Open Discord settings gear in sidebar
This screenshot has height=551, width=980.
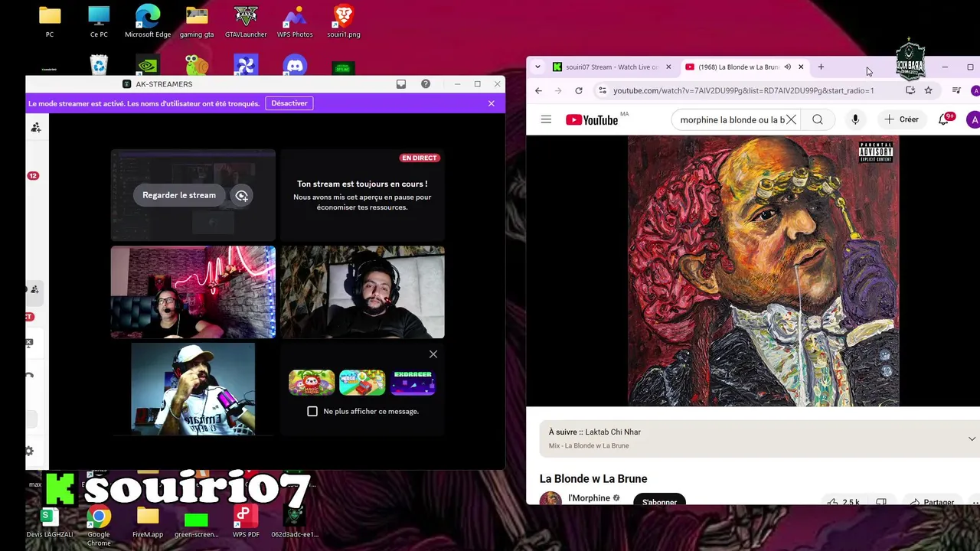(29, 452)
